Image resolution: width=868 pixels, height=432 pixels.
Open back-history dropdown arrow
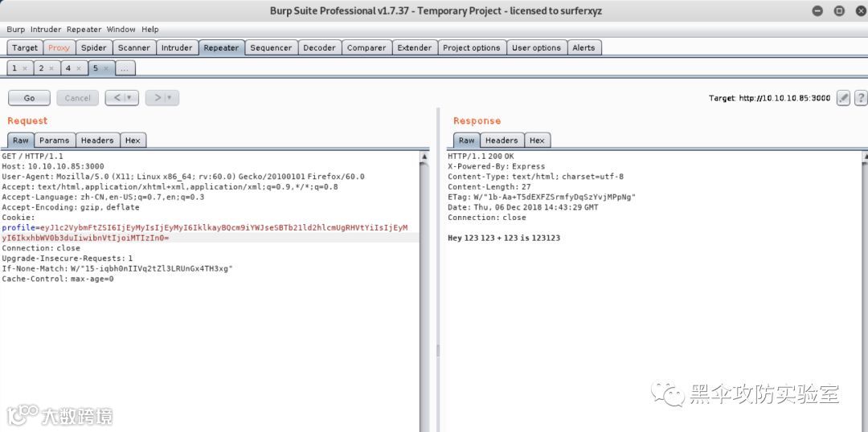pyautogui.click(x=130, y=98)
